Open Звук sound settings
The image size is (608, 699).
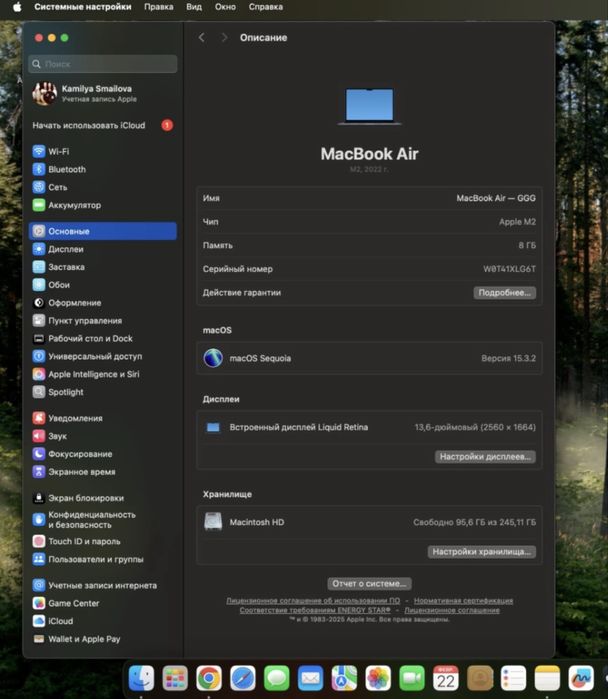[x=103, y=436]
